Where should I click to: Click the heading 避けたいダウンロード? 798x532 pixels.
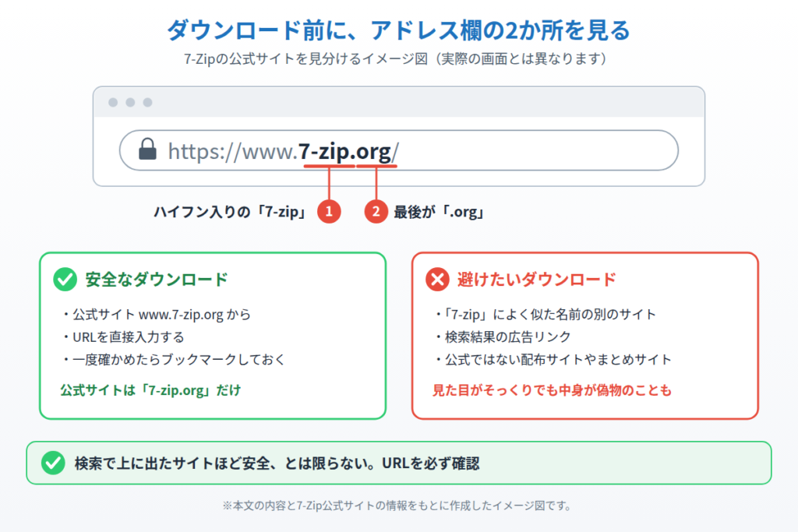[536, 279]
